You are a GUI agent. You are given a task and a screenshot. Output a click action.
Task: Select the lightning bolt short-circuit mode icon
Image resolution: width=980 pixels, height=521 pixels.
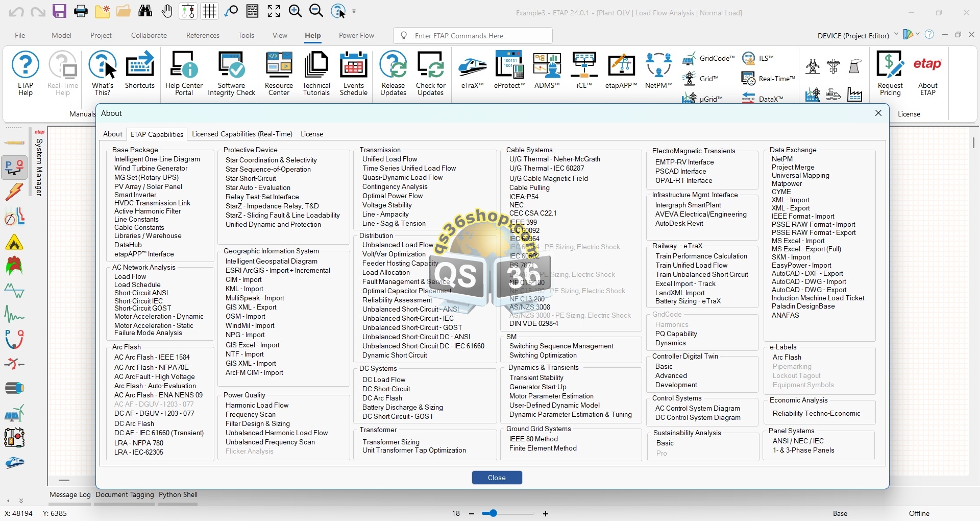[x=14, y=192]
